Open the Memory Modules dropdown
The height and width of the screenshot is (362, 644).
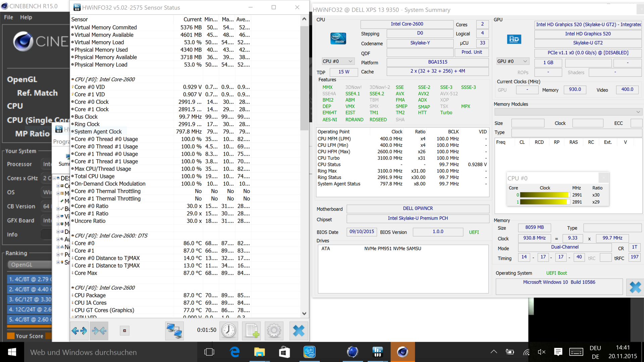(x=568, y=112)
